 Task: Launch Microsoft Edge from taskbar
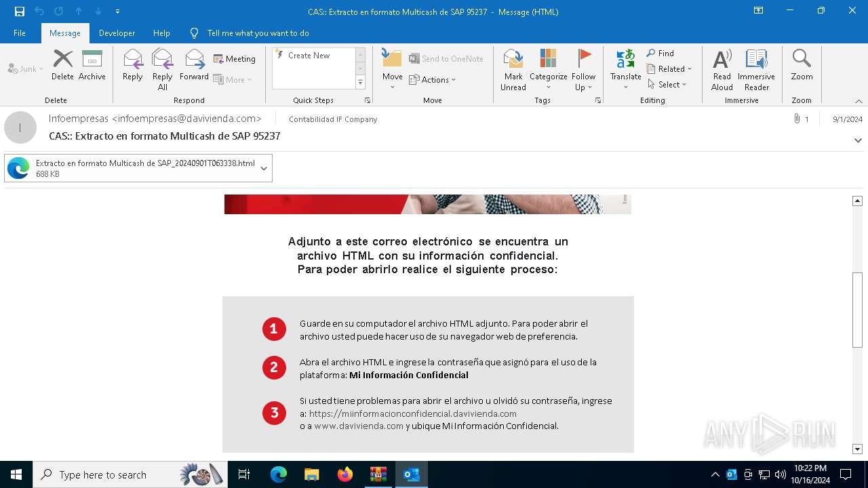click(279, 474)
